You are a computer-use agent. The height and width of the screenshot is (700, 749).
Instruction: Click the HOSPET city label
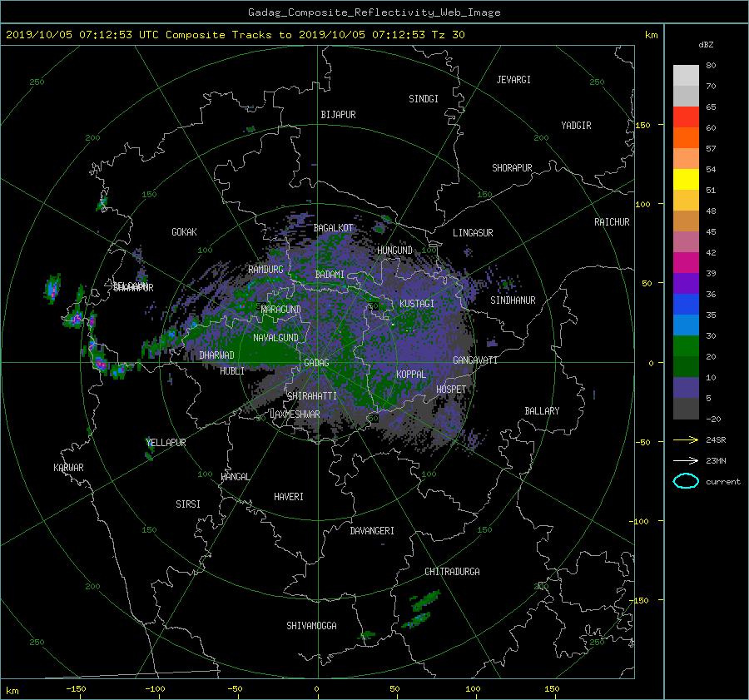pyautogui.click(x=451, y=390)
